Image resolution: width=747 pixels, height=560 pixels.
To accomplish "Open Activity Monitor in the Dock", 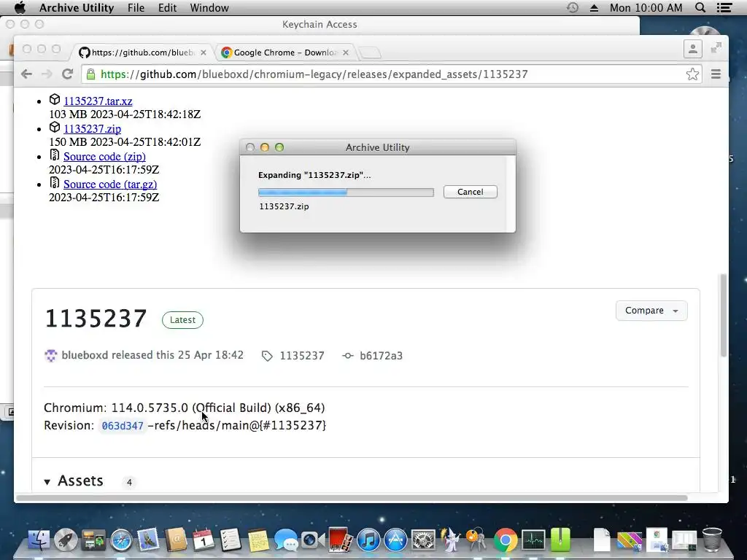I will (x=533, y=540).
